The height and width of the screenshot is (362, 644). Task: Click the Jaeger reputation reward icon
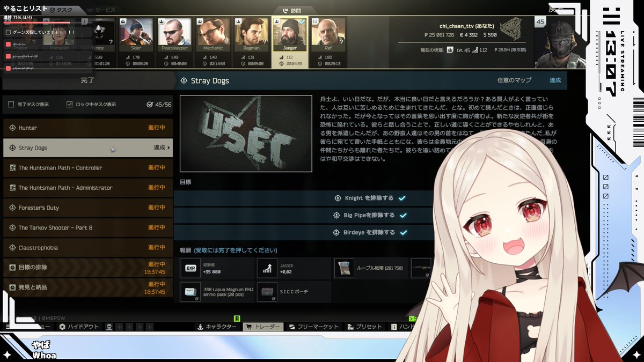pyautogui.click(x=267, y=268)
